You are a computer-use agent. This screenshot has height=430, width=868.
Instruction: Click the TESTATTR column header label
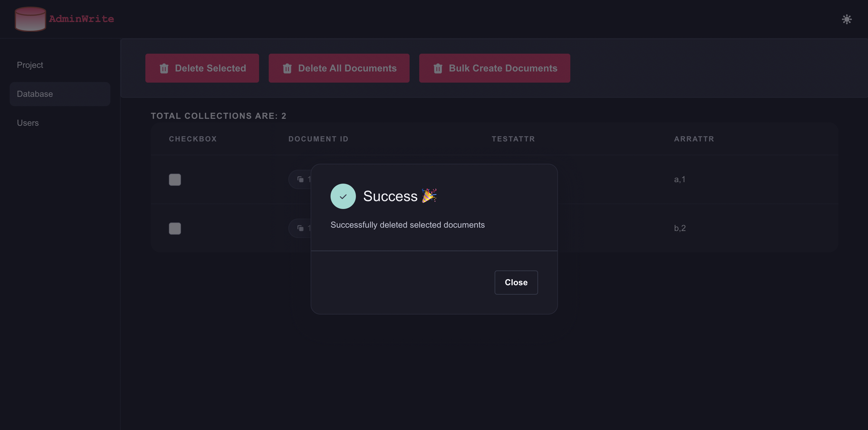click(x=513, y=139)
